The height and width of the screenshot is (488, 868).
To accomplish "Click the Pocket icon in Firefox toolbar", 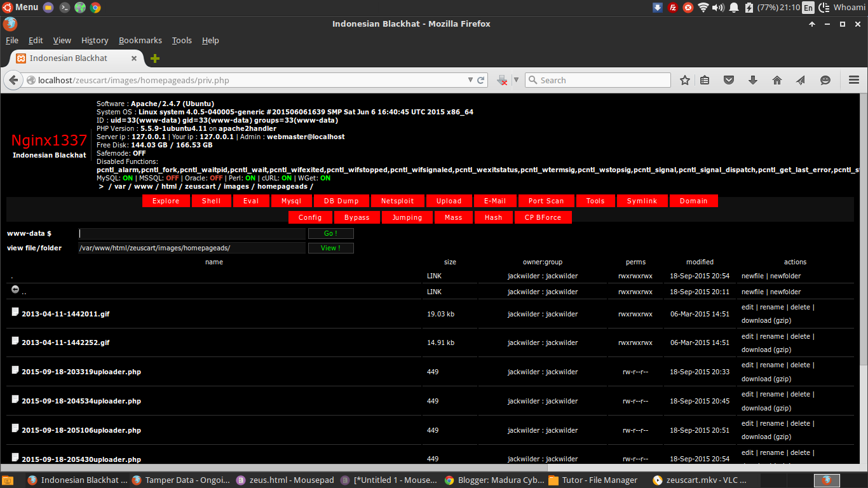I will pos(729,80).
